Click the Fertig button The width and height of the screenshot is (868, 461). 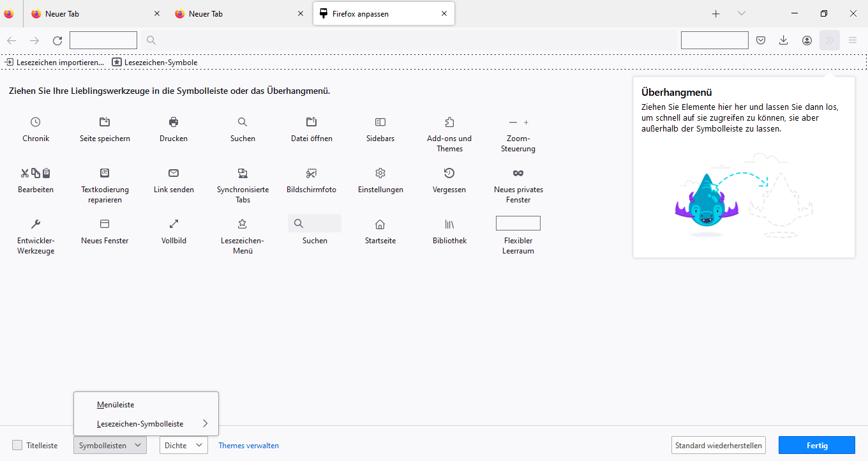click(816, 445)
